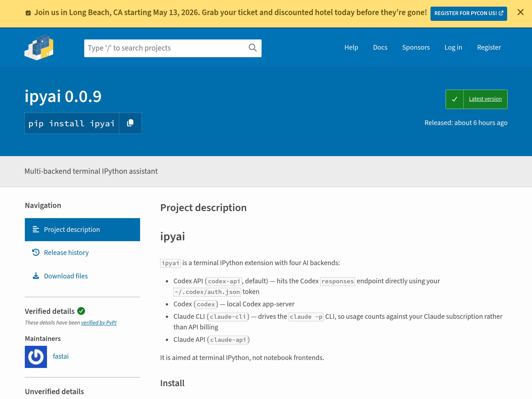Open Help in top navigation
The height and width of the screenshot is (399, 532).
351,47
